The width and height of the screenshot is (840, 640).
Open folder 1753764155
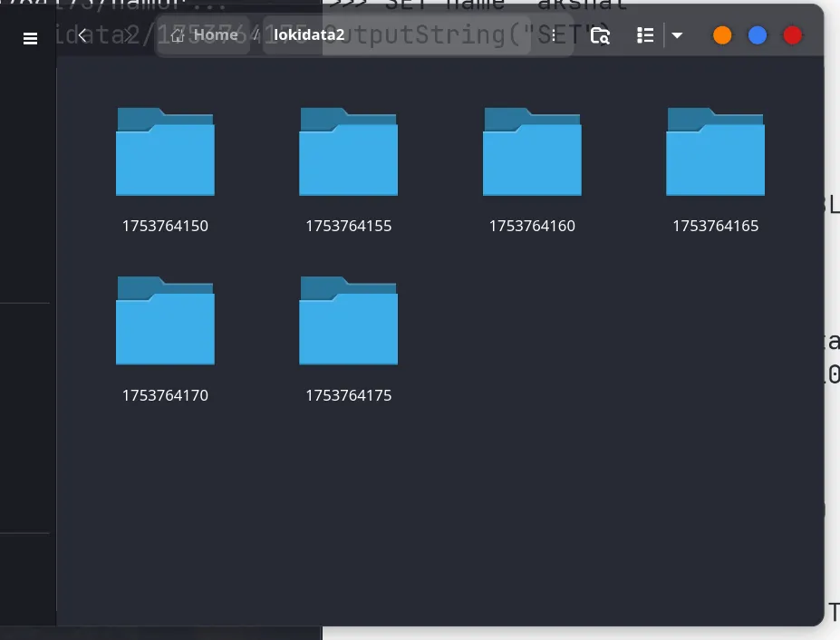click(x=348, y=151)
